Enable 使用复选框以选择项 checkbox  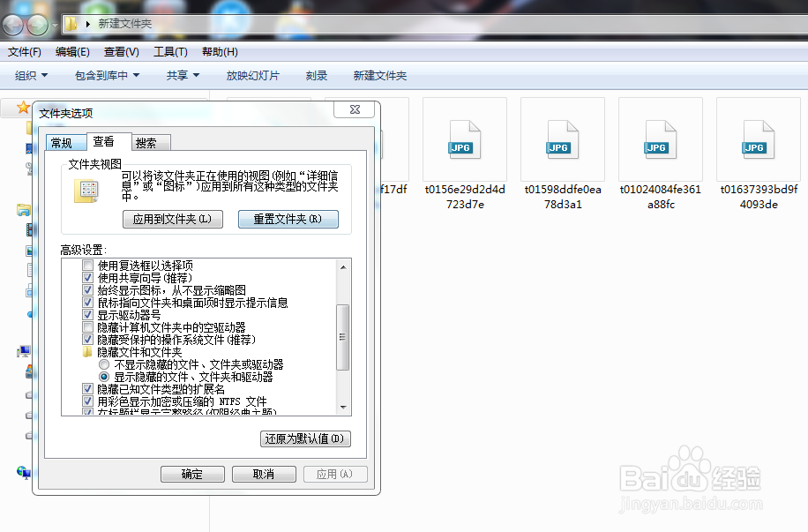87,263
